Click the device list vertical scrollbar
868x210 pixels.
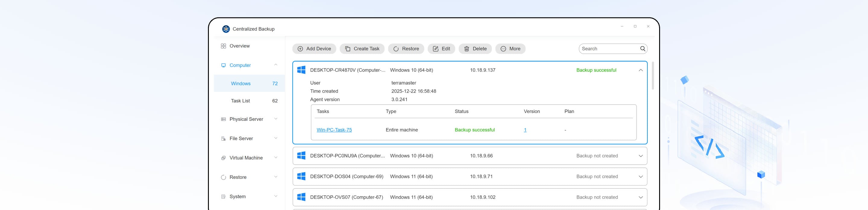pos(653,76)
